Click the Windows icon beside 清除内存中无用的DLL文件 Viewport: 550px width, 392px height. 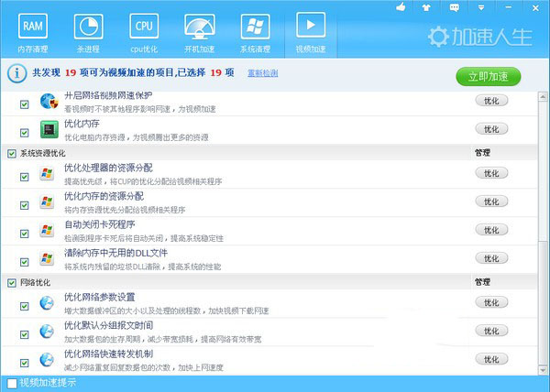click(47, 259)
